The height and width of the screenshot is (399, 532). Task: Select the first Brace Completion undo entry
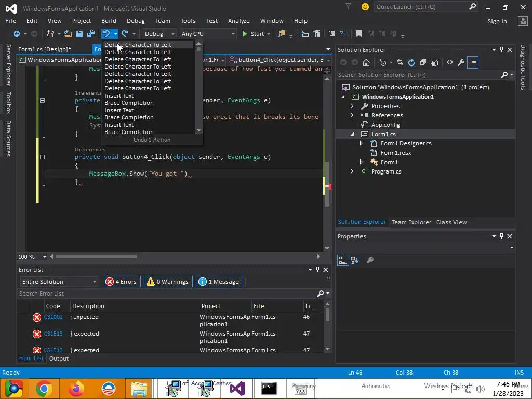148,103
